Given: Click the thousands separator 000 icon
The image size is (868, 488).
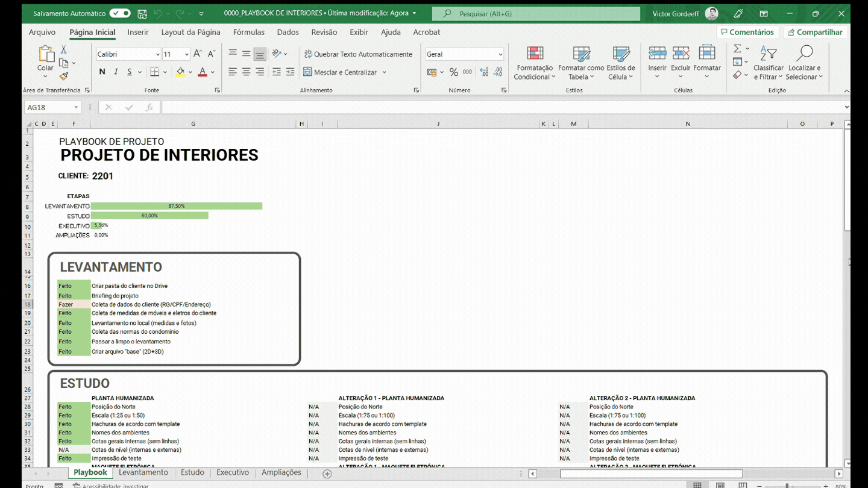Looking at the screenshot, I should click(x=467, y=72).
